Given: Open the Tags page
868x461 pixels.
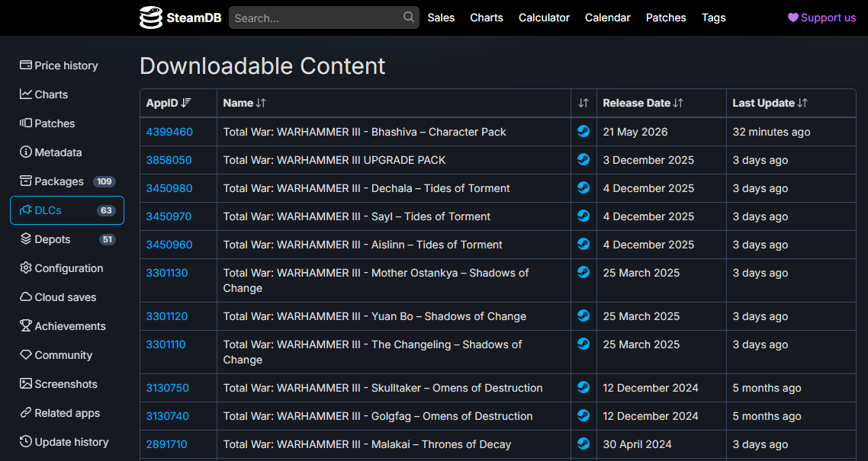Looking at the screenshot, I should pos(714,18).
